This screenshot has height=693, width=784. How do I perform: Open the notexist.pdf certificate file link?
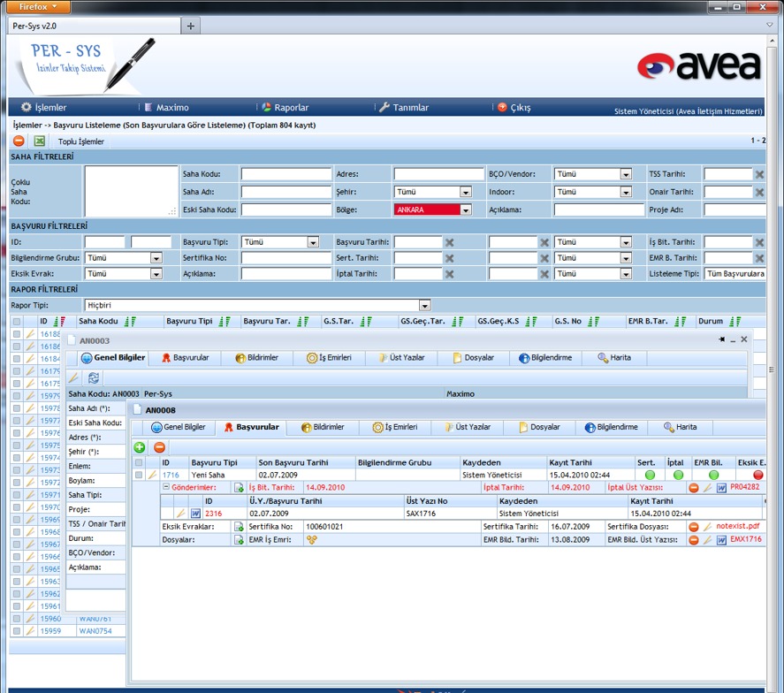click(737, 526)
